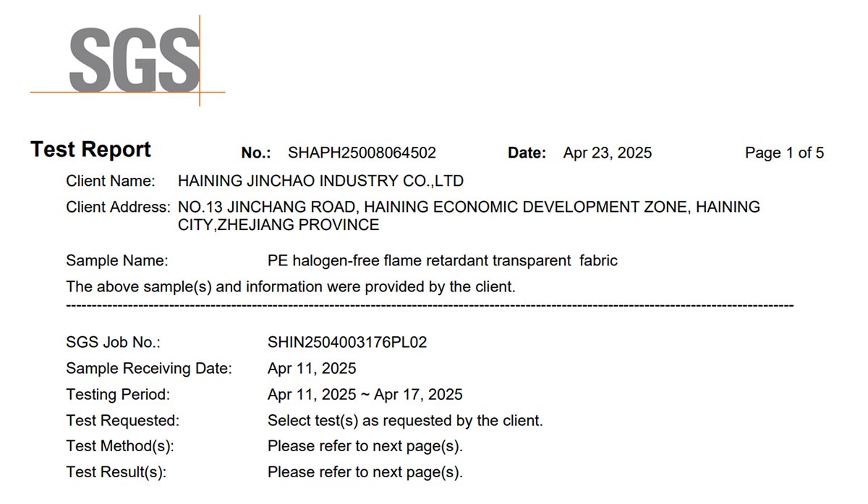
Task: Click the sentence about client-provided information
Action: (291, 287)
